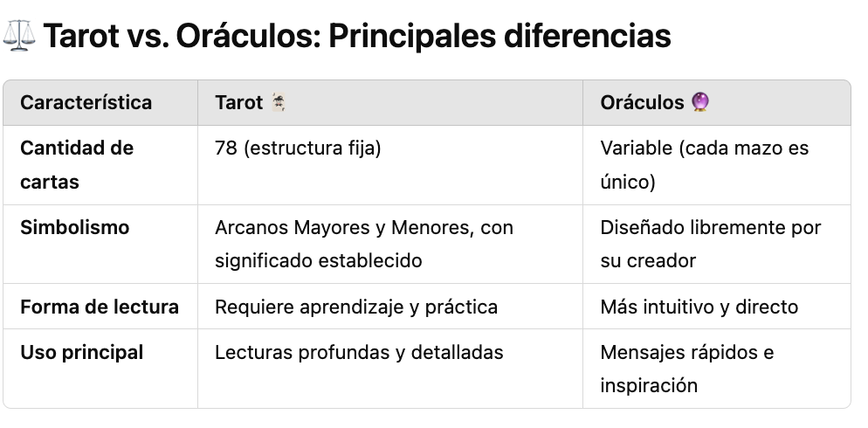Select the Forma de lectura row label
The height and width of the screenshot is (428, 868).
coord(100,307)
